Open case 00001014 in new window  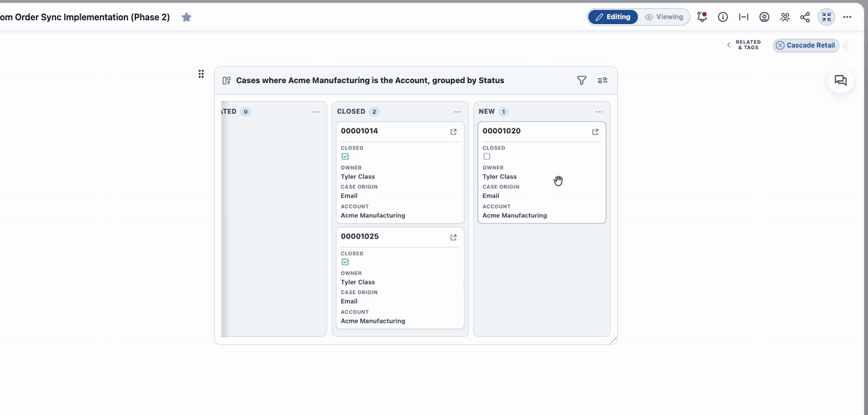pyautogui.click(x=453, y=132)
